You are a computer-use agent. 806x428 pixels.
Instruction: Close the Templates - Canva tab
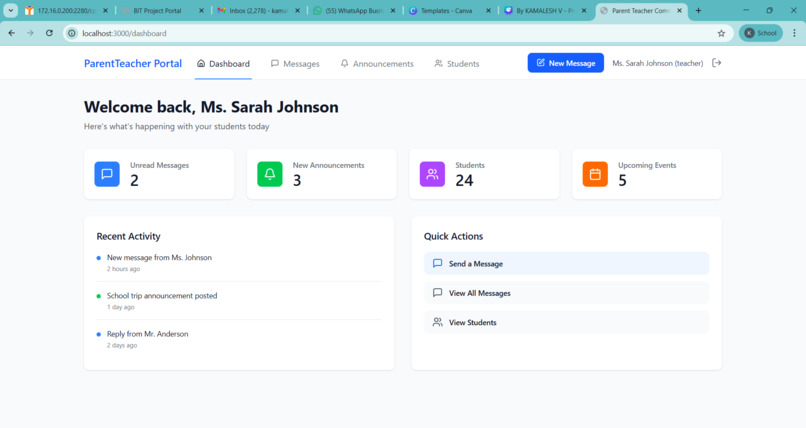488,10
